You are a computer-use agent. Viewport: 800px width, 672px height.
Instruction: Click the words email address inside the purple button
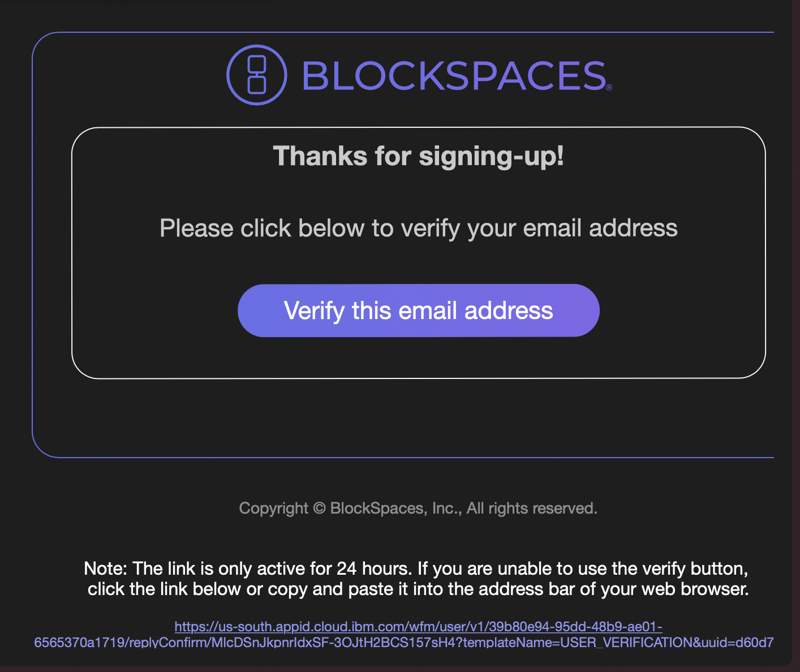point(476,311)
